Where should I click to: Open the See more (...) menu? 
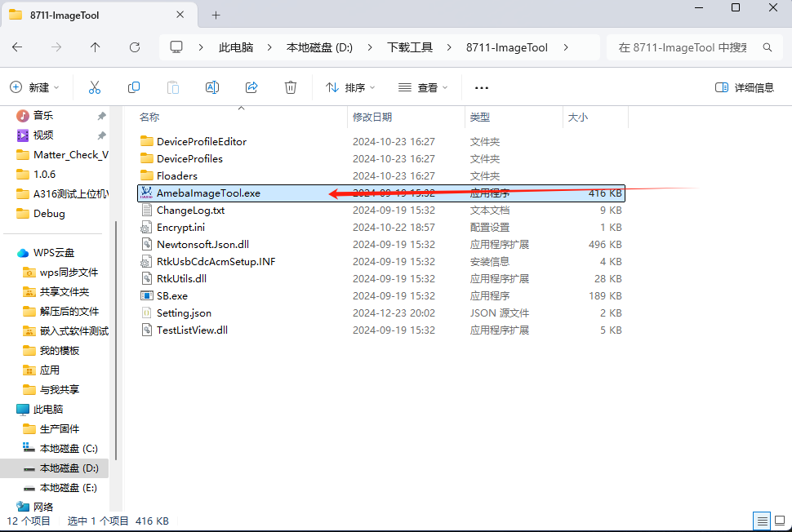click(x=481, y=86)
